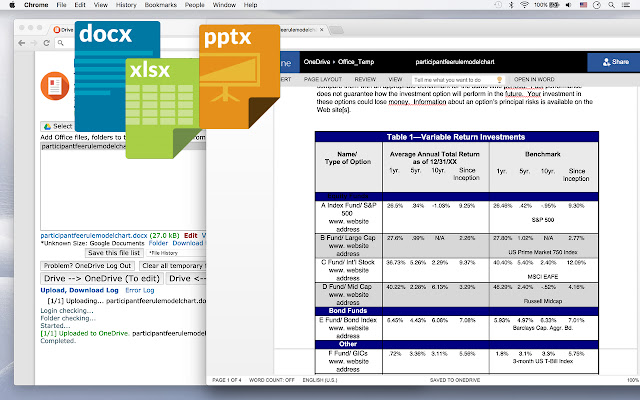Click the participantfeerulemodelchart document title
This screenshot has width=640, height=400.
click(455, 62)
